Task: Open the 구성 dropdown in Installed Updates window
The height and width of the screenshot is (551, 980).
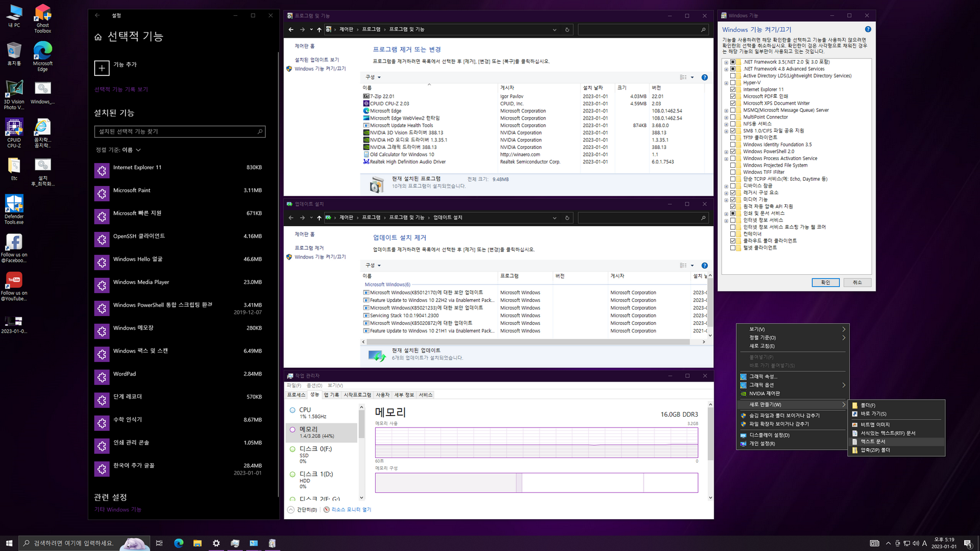Action: [x=373, y=265]
